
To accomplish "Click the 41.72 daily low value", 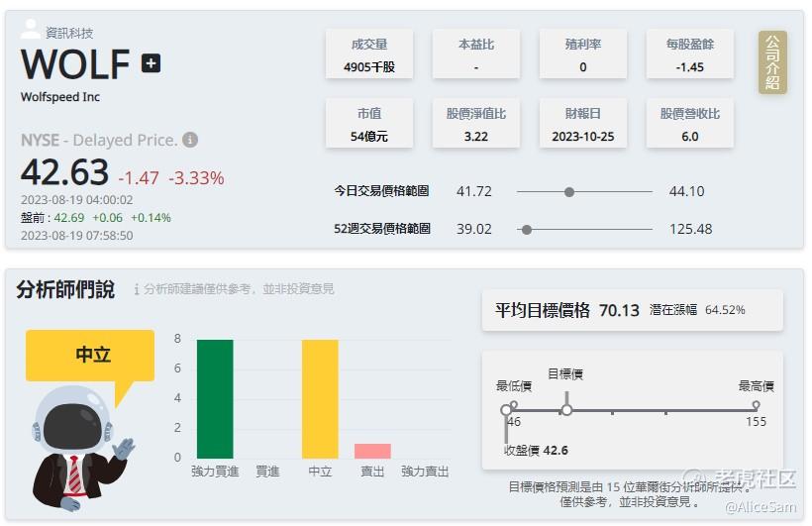I will [x=474, y=191].
